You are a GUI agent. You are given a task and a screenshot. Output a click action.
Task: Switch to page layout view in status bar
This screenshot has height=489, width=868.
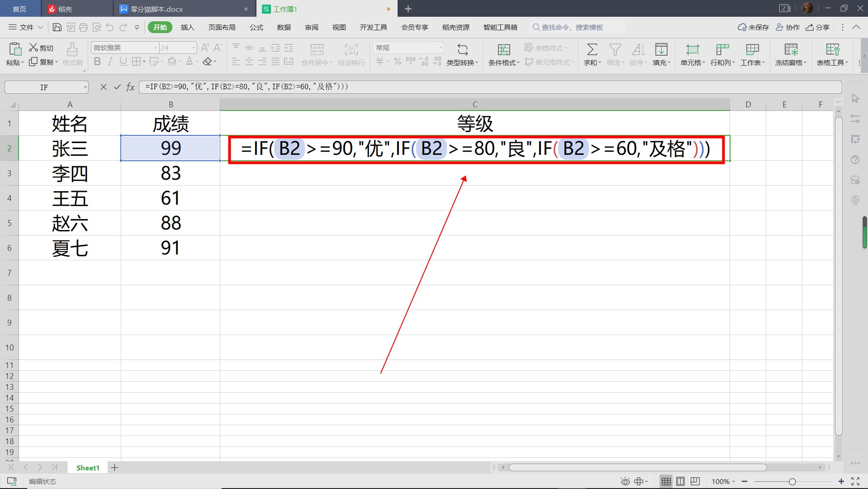click(680, 481)
